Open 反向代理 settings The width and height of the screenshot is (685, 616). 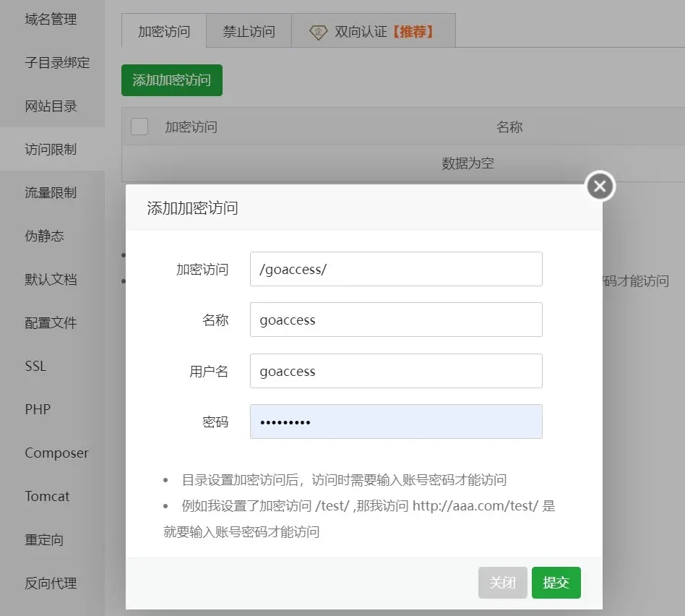(52, 583)
